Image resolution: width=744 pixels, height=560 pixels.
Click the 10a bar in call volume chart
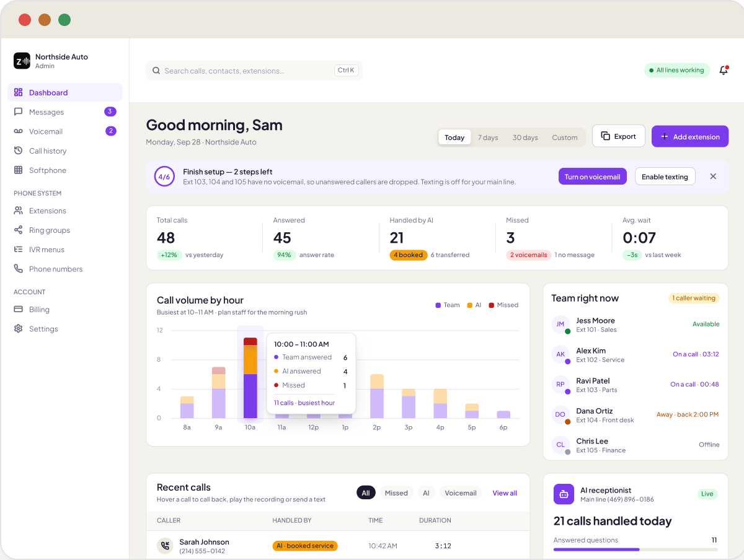(x=250, y=378)
